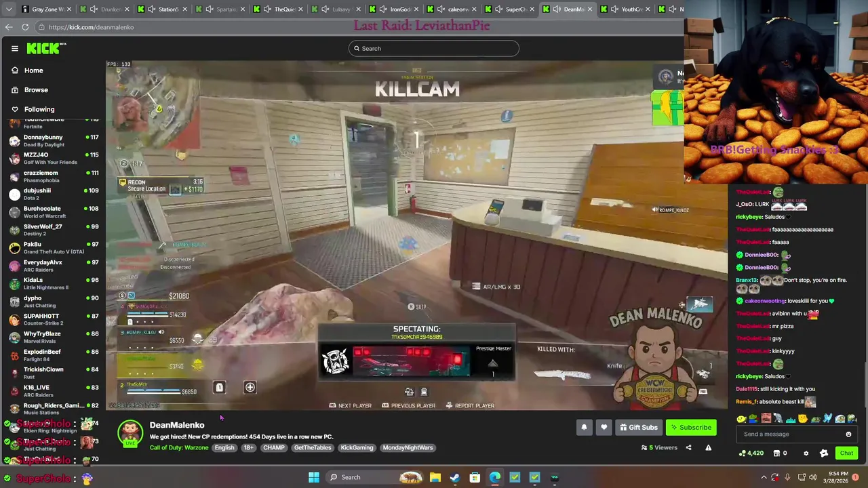Click Rough_Riders_Gami... sidebar channel name
Screen dimensions: 868x488
(54, 405)
